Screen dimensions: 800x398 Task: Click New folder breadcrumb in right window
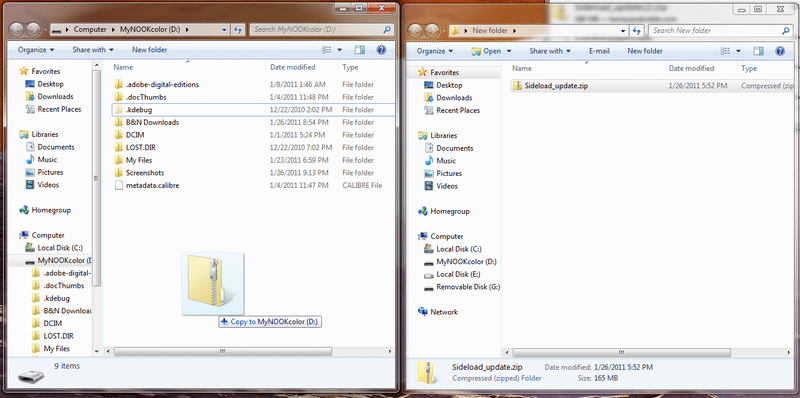[489, 31]
